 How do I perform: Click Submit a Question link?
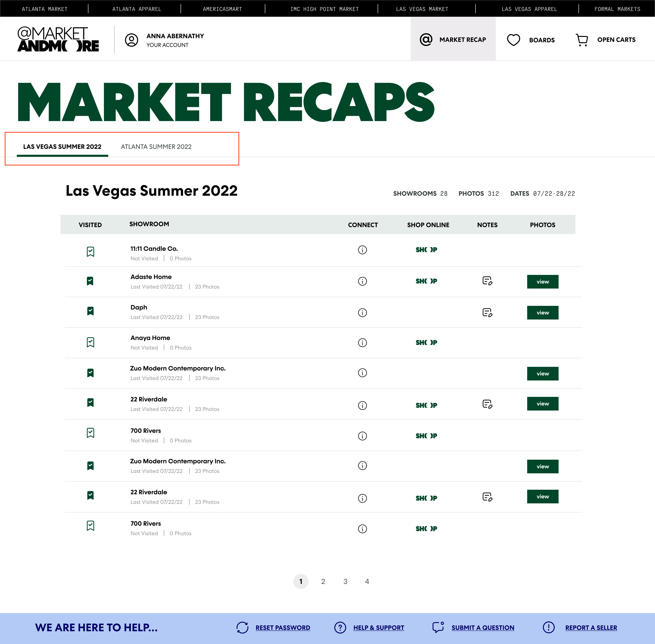(483, 628)
